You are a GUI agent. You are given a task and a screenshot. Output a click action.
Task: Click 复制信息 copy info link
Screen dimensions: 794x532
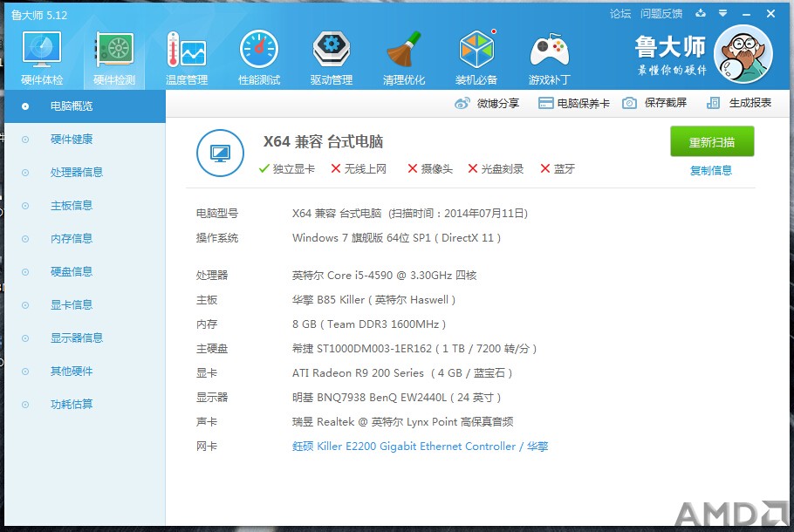tap(711, 171)
